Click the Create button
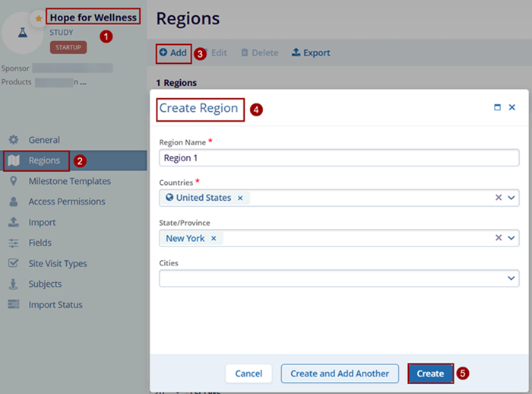This screenshot has height=394, width=532. pyautogui.click(x=430, y=373)
